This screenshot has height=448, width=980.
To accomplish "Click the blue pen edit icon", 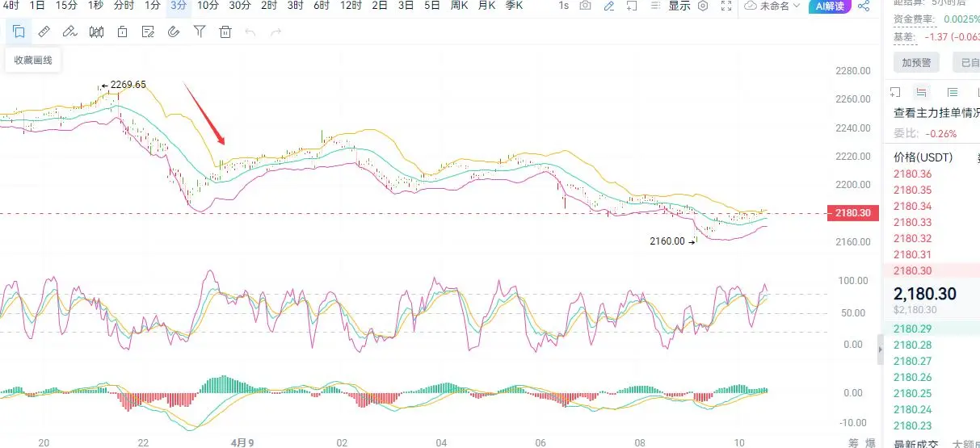I will click(x=609, y=6).
